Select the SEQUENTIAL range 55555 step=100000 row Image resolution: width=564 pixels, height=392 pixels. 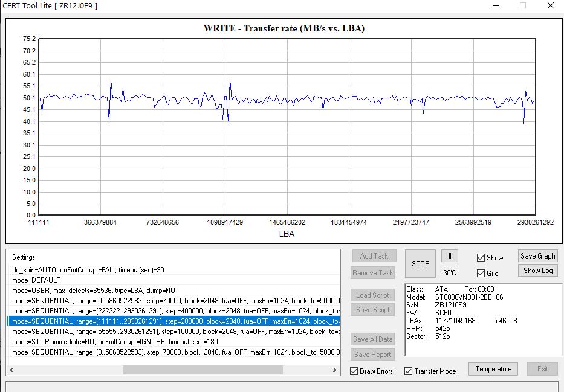173,331
